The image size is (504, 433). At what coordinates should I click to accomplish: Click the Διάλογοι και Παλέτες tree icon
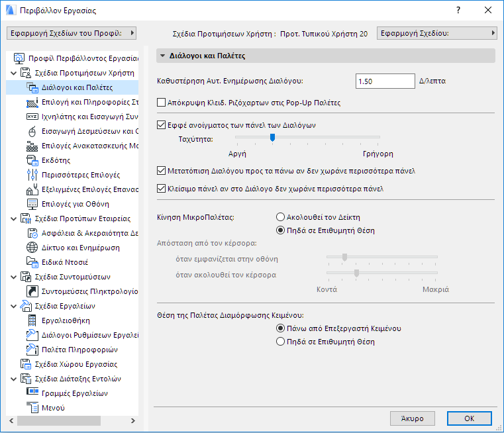point(32,87)
